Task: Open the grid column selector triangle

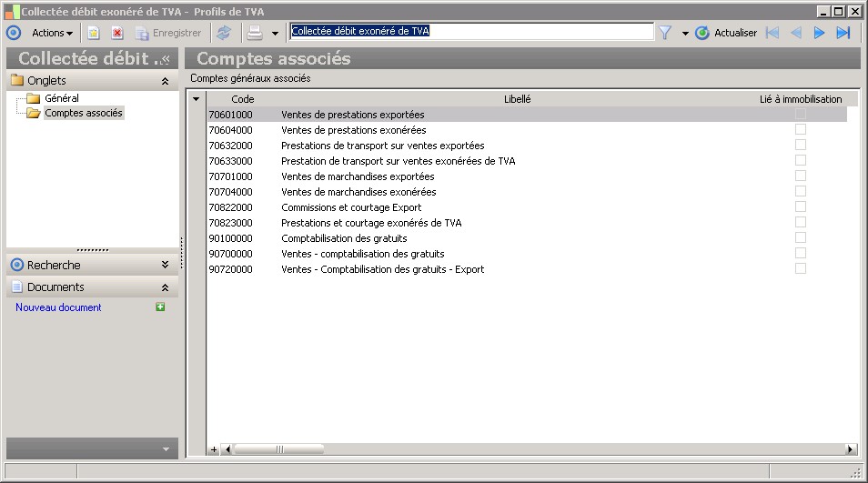Action: pos(196,99)
